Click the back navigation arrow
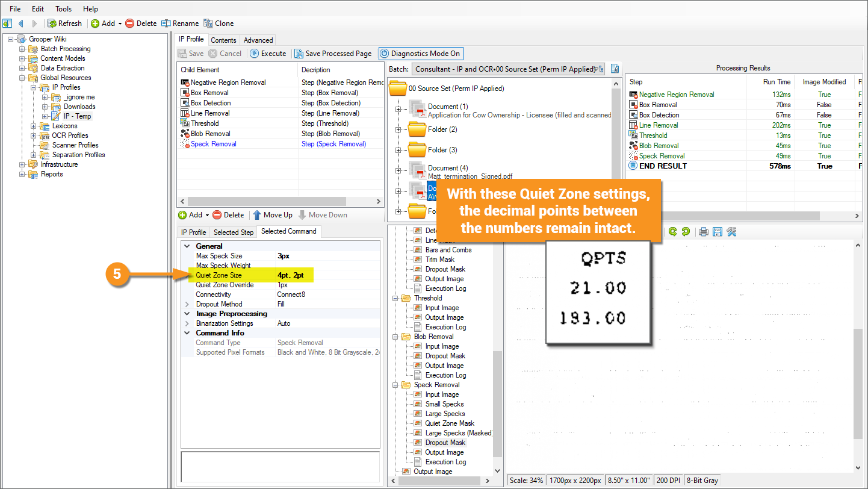Image resolution: width=868 pixels, height=489 pixels. pos(21,23)
